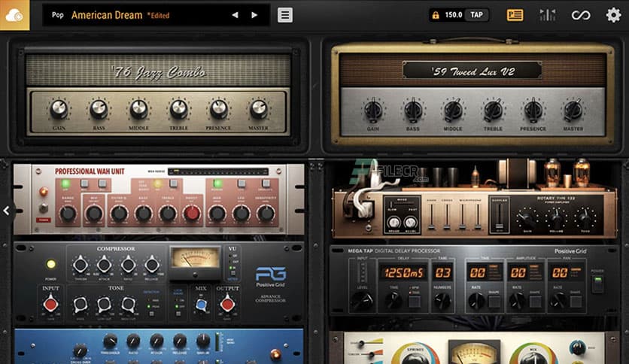This screenshot has height=364, width=629.
Task: Select the '59 Tweed Lux V2 nameplate
Action: (x=473, y=71)
